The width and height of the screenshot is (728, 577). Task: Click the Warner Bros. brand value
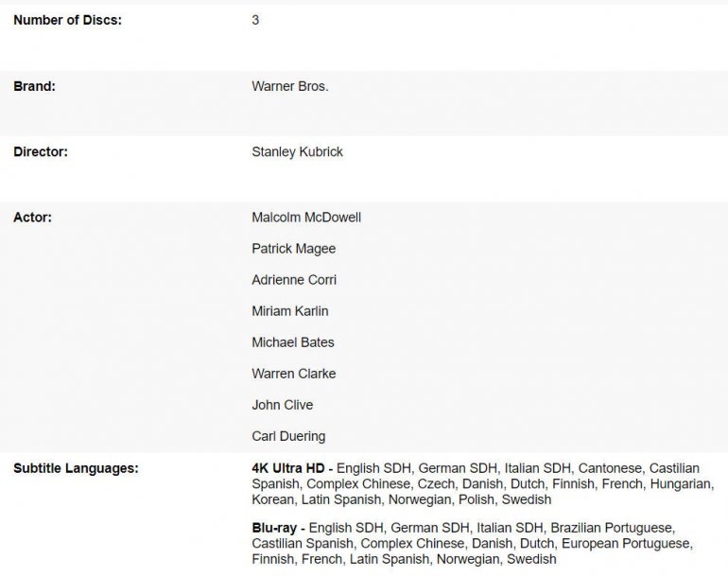[x=289, y=86]
